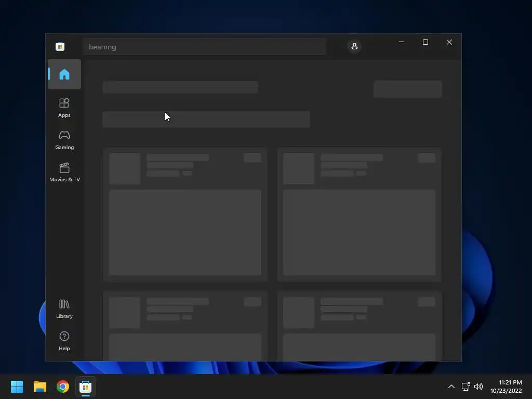Open the Windows Start menu
The image size is (532, 399).
(x=17, y=387)
